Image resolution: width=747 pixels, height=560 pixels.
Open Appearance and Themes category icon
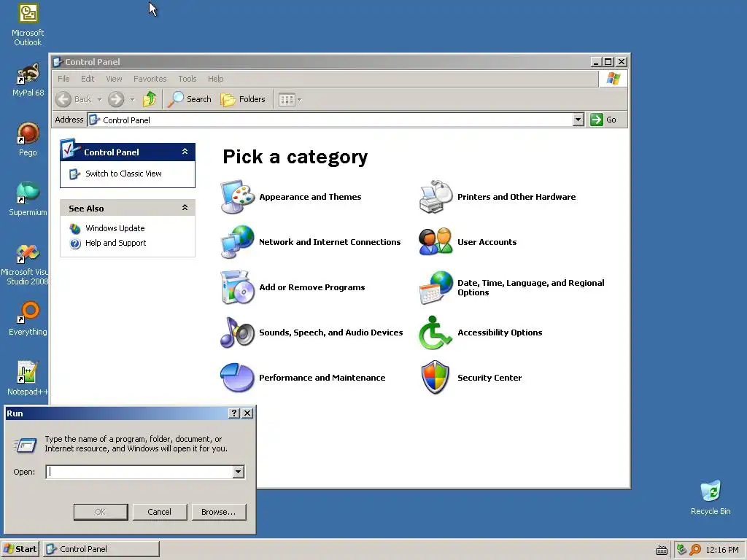[x=238, y=197]
